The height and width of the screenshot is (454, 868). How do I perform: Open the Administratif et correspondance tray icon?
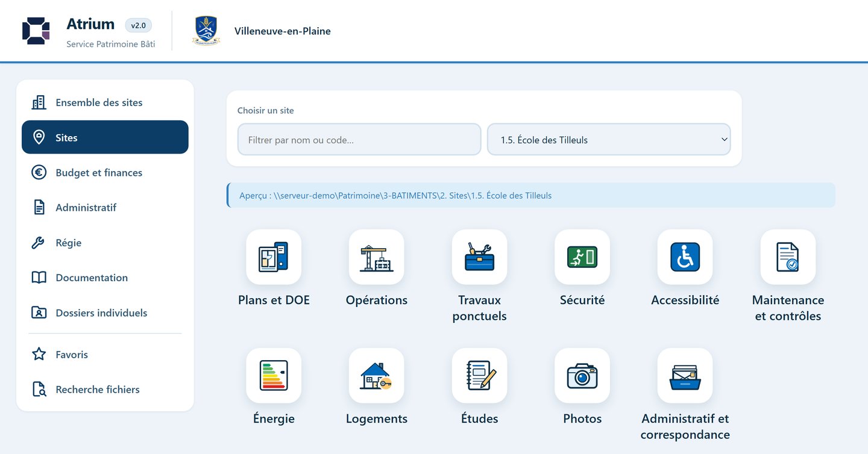click(685, 376)
